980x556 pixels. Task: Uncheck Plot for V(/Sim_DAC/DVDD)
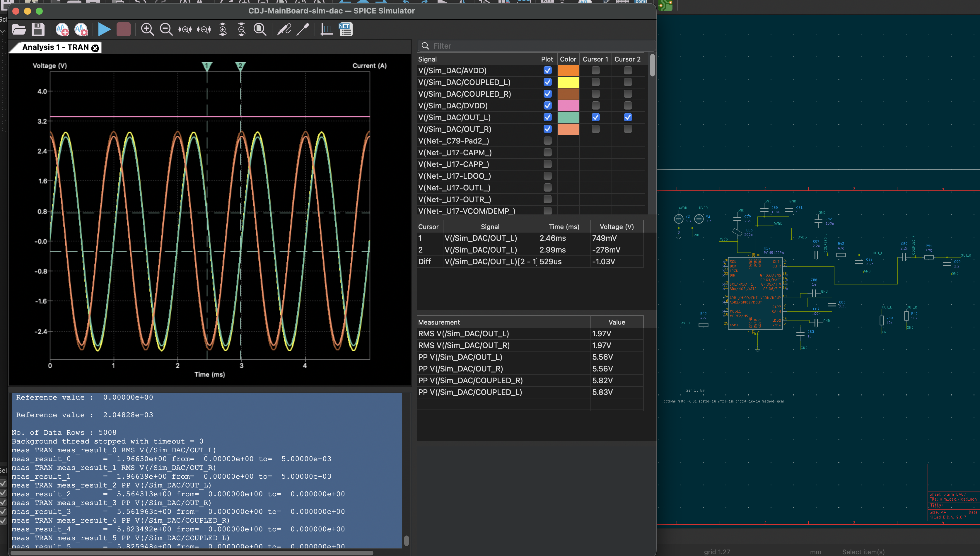547,105
